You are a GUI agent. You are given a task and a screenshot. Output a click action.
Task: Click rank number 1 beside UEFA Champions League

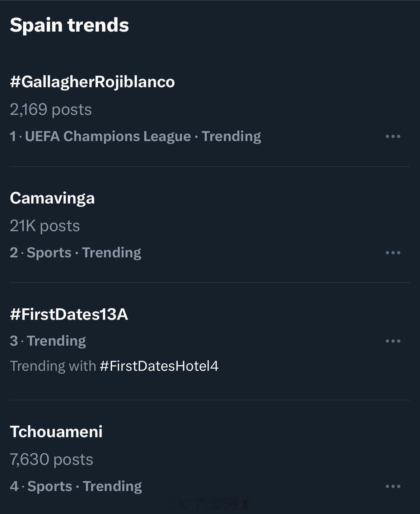pyautogui.click(x=13, y=136)
